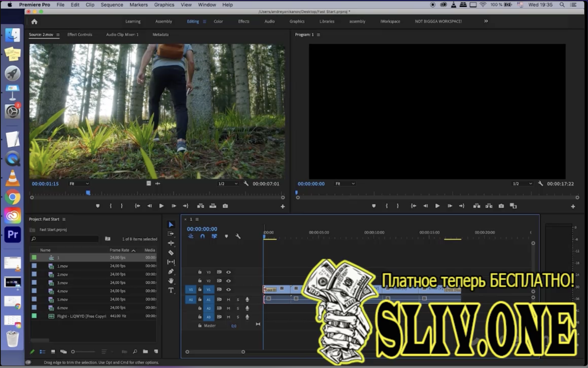Select the Track Select Forward tool
Image resolution: width=588 pixels, height=368 pixels.
(x=171, y=234)
